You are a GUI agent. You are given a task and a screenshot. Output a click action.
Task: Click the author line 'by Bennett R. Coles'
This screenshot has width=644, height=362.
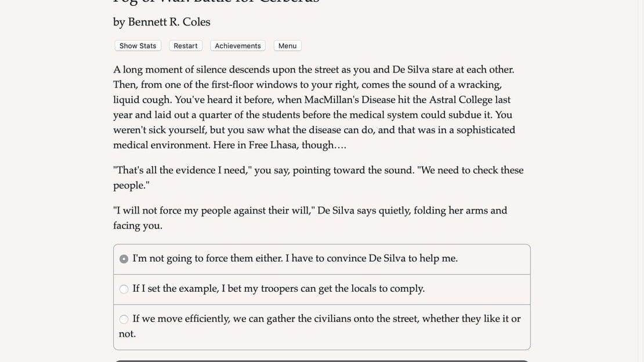(x=161, y=22)
